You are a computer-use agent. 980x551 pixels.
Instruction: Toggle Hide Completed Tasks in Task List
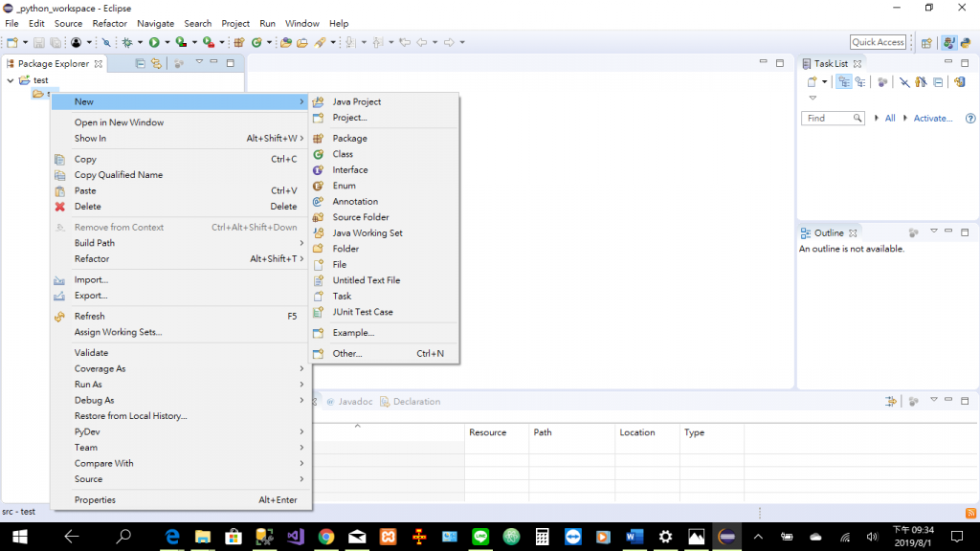[904, 82]
